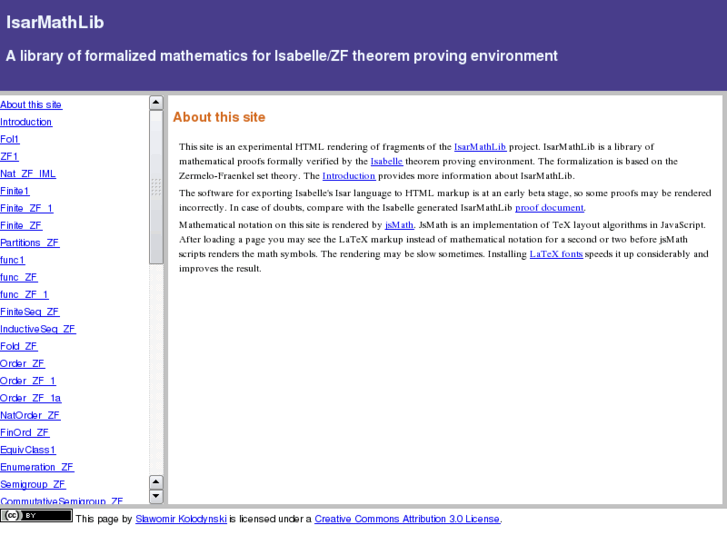Follow the Isabelle link in the paragraph
The height and width of the screenshot is (545, 727).
pos(387,161)
